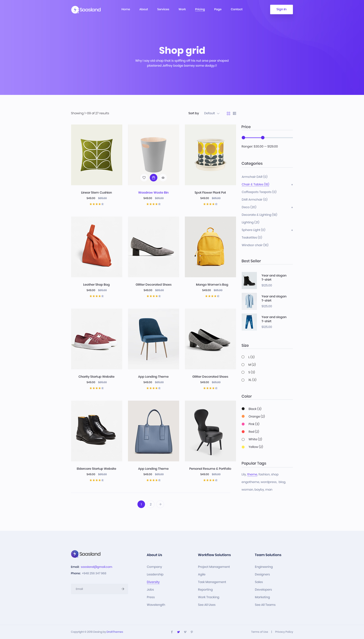Go to next page arrow in pagination
Viewport: 364px width, 639px height.
[x=160, y=504]
